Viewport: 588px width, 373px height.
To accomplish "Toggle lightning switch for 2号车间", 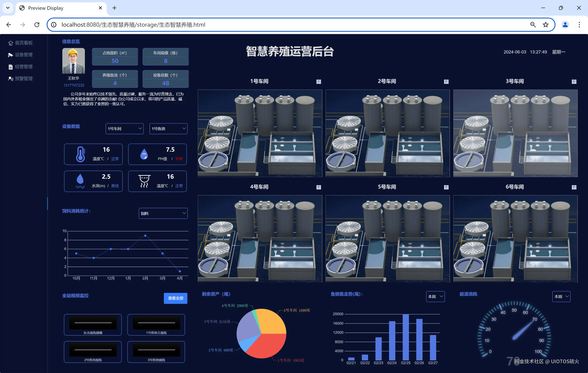I will pos(446,81).
